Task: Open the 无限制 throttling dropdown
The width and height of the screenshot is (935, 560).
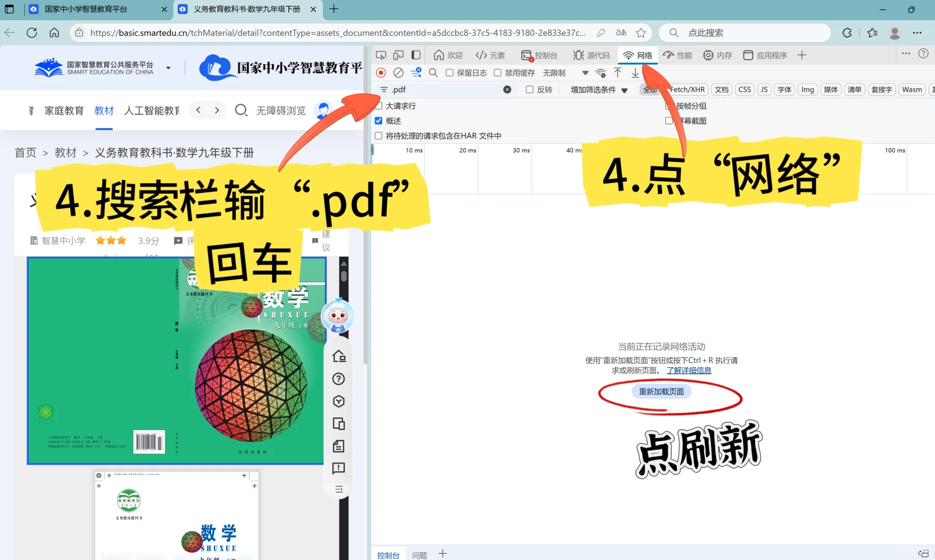Action: 565,73
